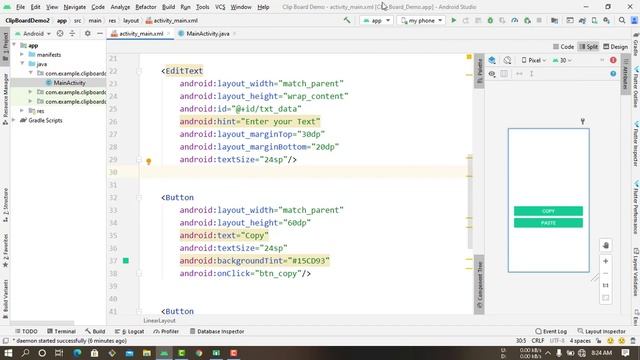Switch editor to Design view mode
The height and width of the screenshot is (360, 640).
tap(616, 47)
